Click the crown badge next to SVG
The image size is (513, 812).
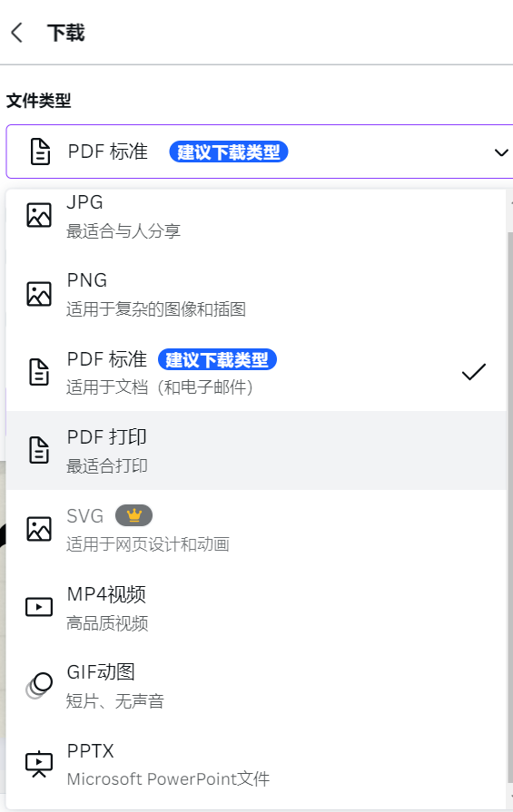tap(133, 515)
